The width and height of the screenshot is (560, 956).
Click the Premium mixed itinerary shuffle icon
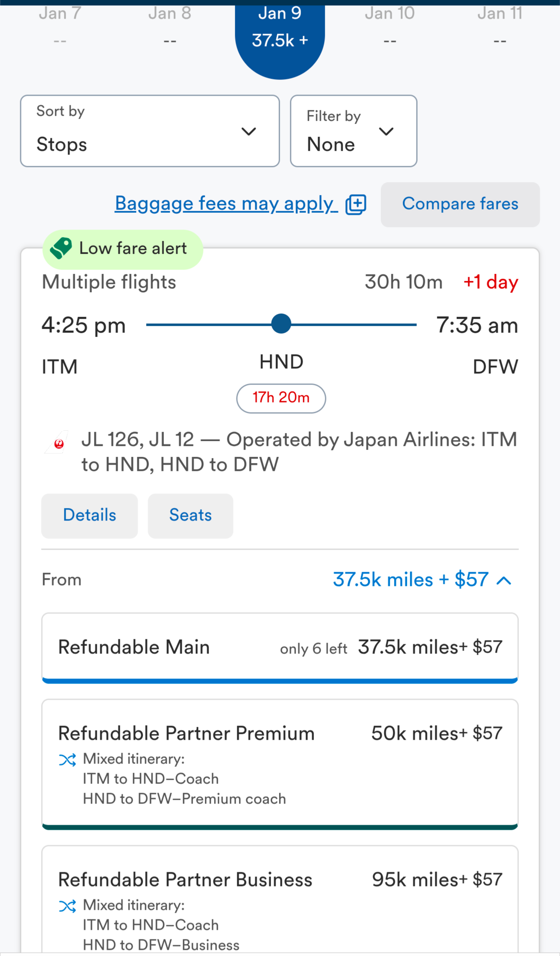point(67,760)
